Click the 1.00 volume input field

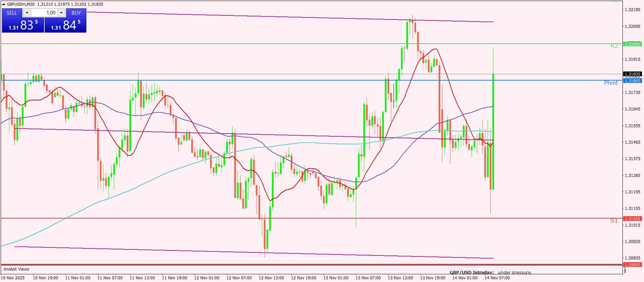[44, 13]
